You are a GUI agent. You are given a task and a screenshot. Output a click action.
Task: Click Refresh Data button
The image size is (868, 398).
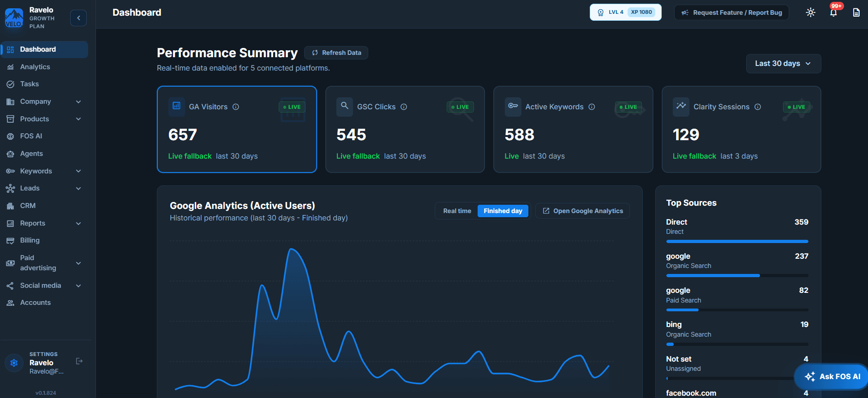click(336, 53)
